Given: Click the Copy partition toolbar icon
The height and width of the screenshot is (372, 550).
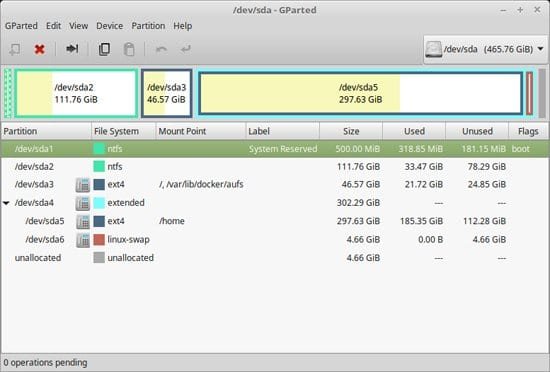Looking at the screenshot, I should [104, 49].
